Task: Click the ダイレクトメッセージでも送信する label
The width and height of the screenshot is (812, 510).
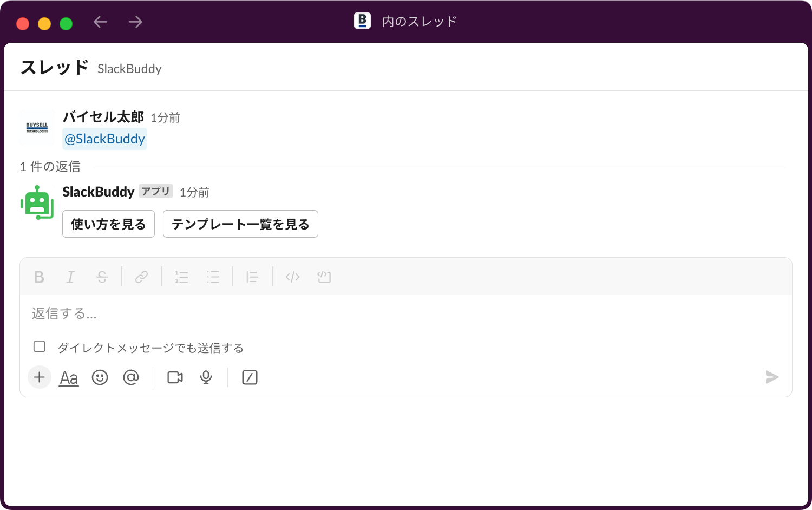Action: point(150,348)
